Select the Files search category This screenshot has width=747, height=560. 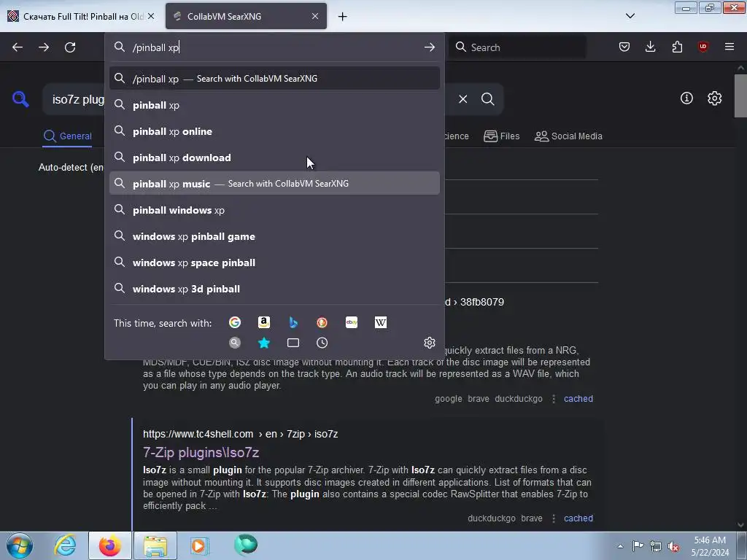coord(501,136)
